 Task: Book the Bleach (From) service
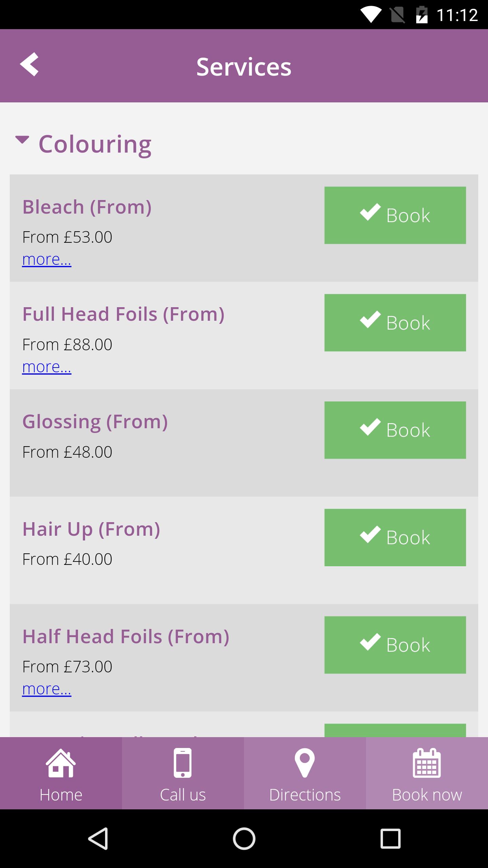click(x=395, y=215)
